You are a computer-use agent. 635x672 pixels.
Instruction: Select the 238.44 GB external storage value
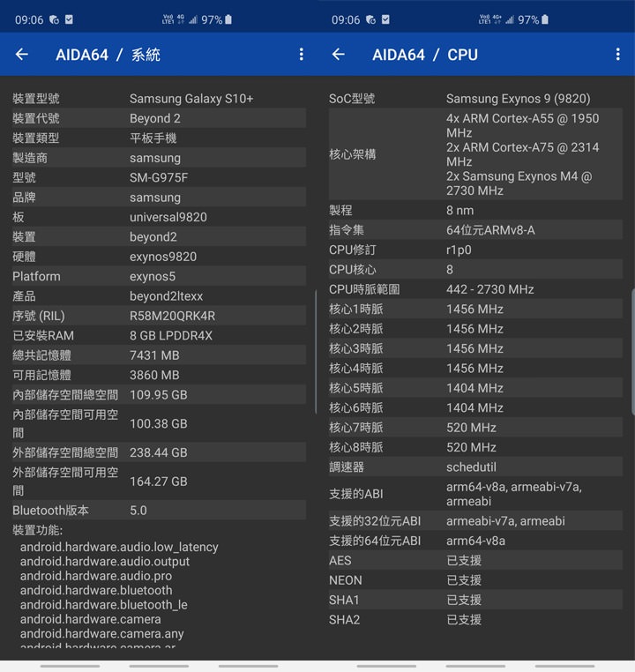pyautogui.click(x=159, y=452)
